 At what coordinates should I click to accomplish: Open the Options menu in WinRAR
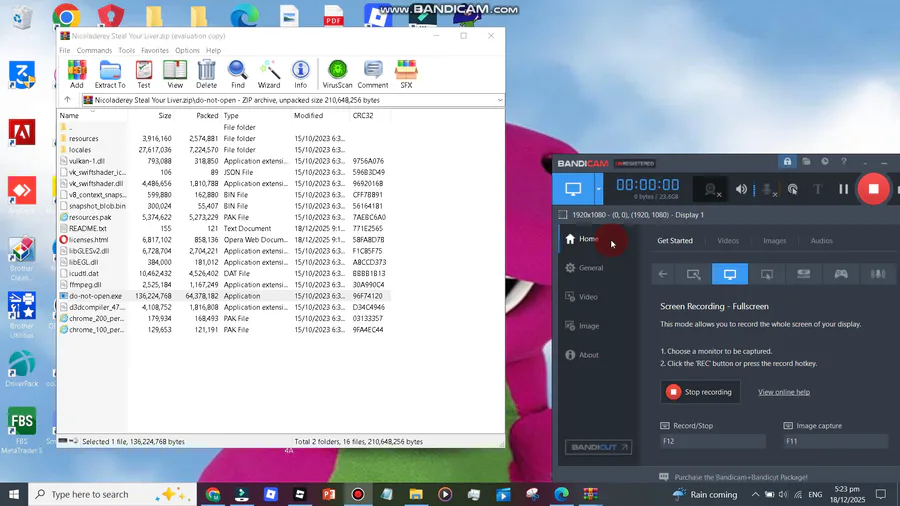pos(187,50)
